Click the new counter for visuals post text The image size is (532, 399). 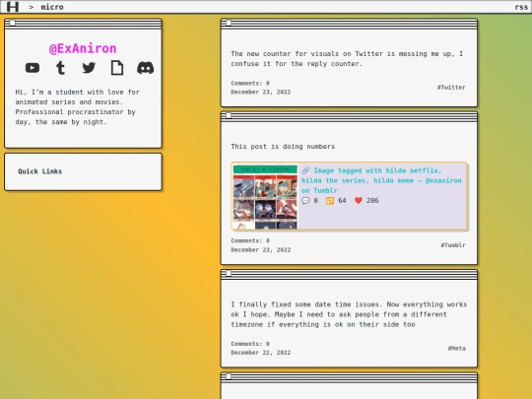click(x=347, y=59)
